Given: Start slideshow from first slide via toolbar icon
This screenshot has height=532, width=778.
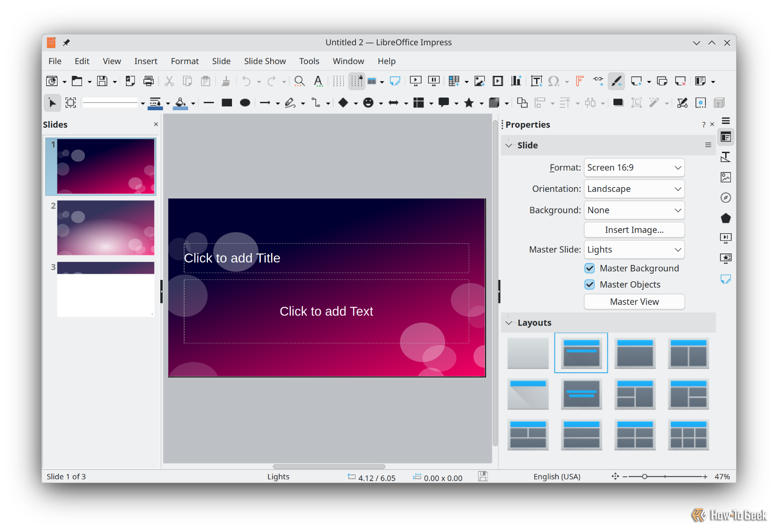Looking at the screenshot, I should (415, 81).
